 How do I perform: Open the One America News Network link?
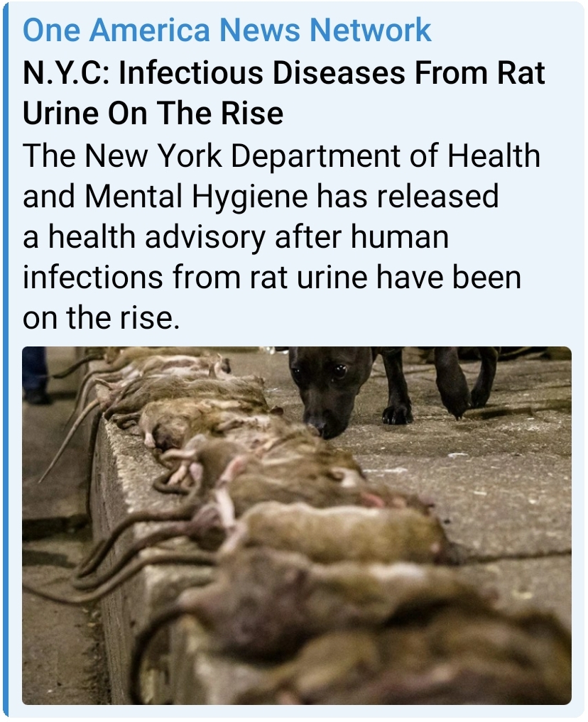227,31
